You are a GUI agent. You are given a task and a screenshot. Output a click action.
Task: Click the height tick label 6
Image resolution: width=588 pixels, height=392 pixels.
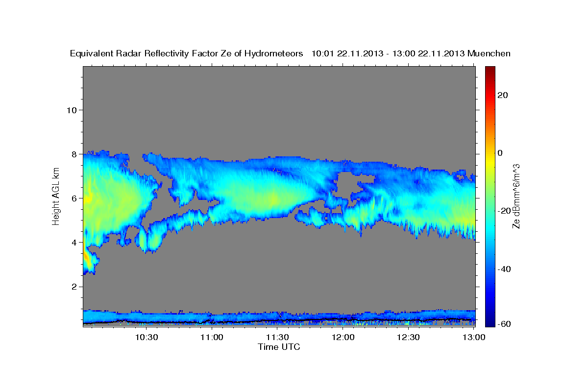[x=75, y=198]
